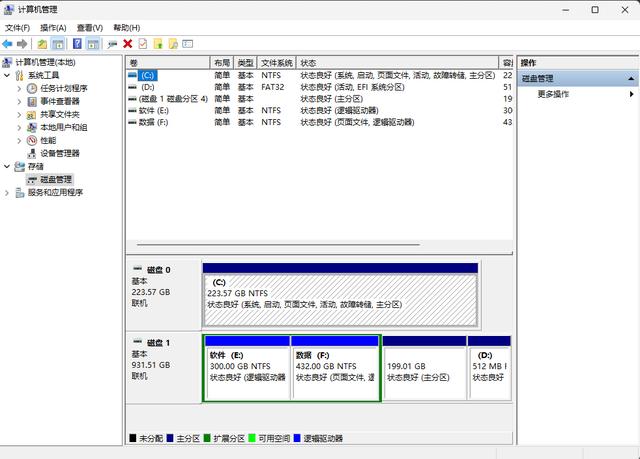Click the blue Back arrow in toolbar
The width and height of the screenshot is (640, 459).
click(7, 44)
